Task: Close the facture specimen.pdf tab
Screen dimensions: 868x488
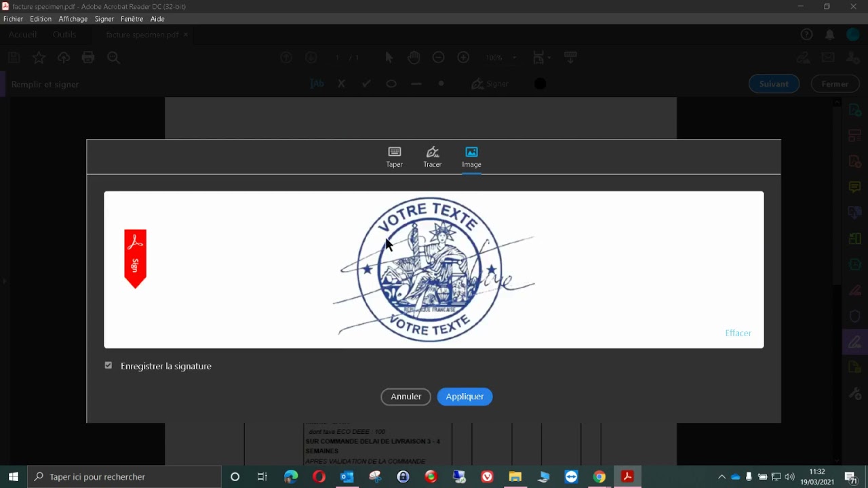Action: pos(186,35)
